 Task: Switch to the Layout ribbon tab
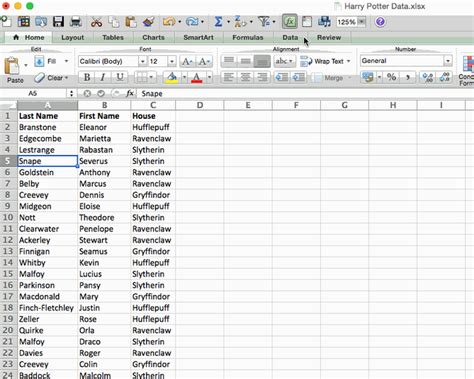73,37
